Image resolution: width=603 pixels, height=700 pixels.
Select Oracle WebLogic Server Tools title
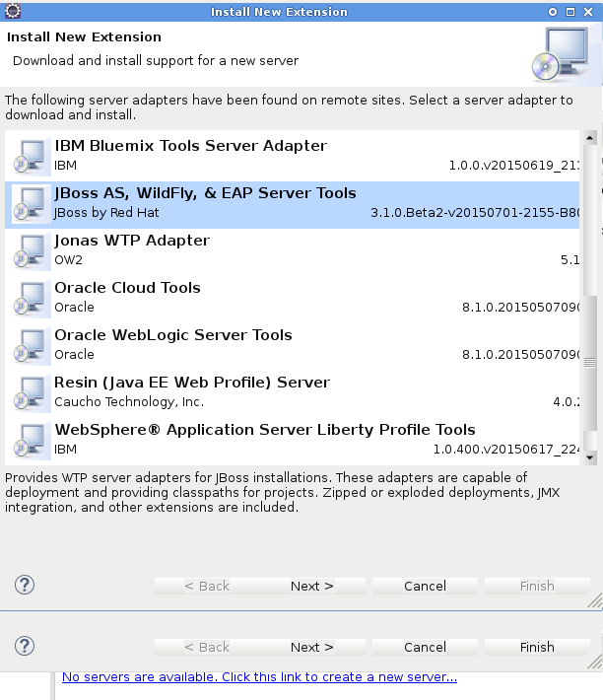tap(173, 335)
